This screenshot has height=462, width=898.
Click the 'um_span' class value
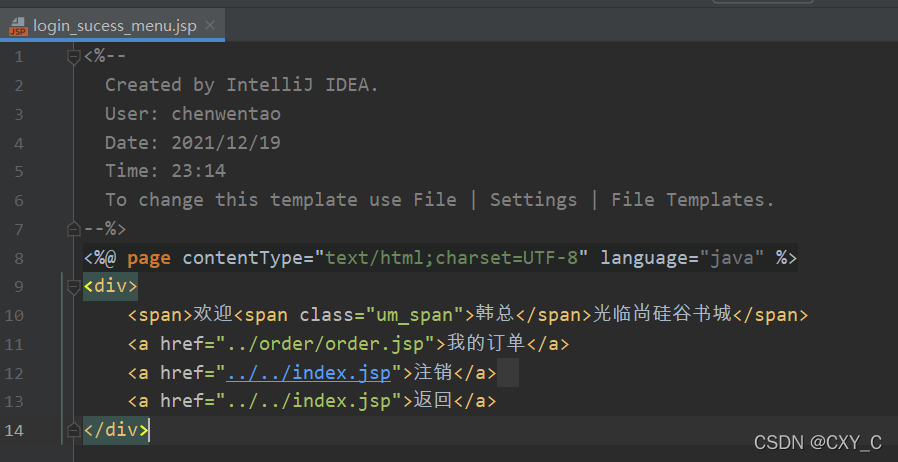[419, 315]
